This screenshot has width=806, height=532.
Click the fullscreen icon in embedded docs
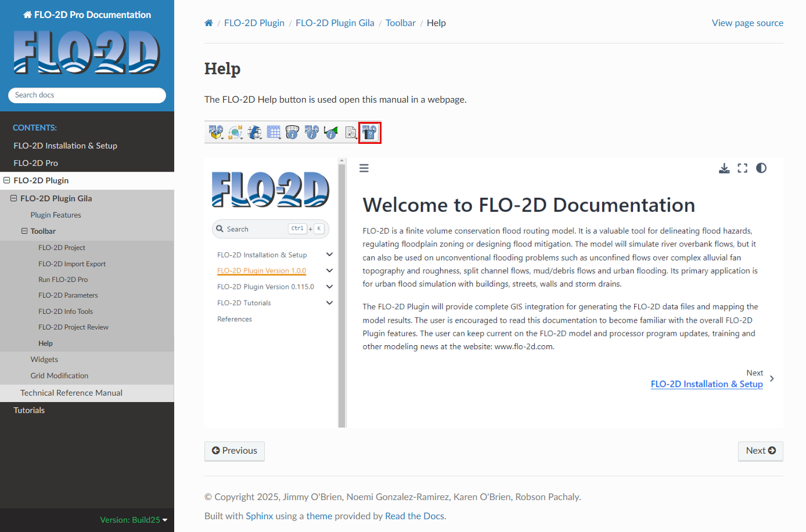tap(742, 168)
